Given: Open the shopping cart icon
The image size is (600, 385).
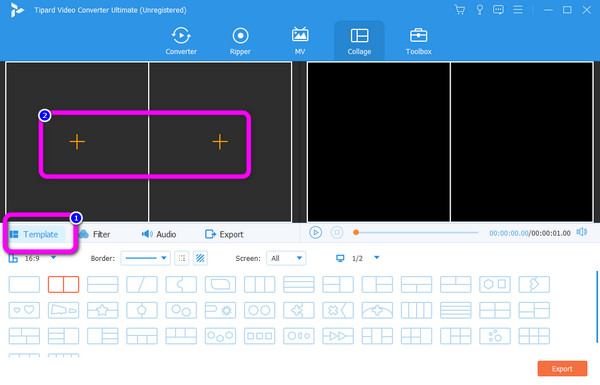Looking at the screenshot, I should click(x=460, y=10).
